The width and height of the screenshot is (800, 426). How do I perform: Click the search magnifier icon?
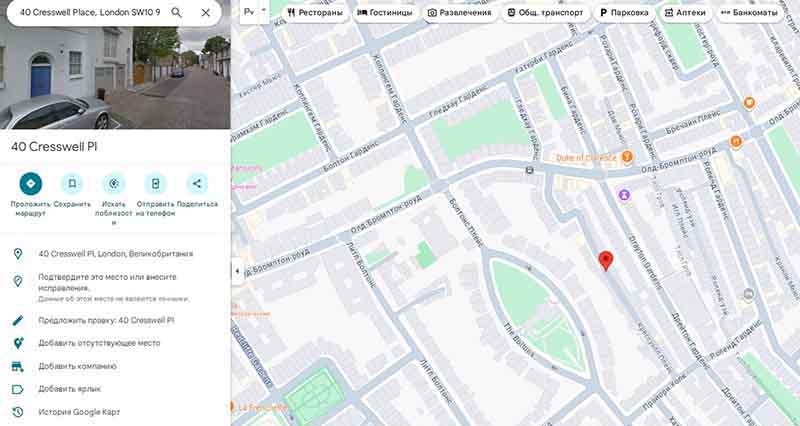pyautogui.click(x=176, y=12)
